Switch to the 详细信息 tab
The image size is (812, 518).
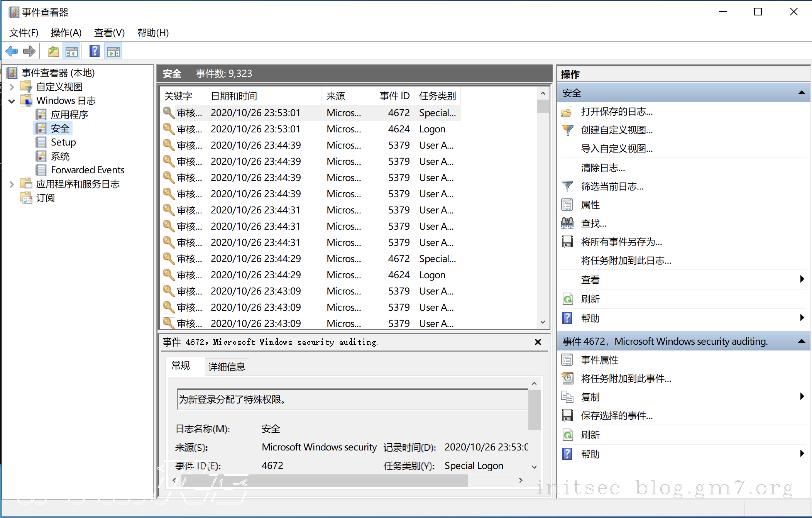click(227, 366)
